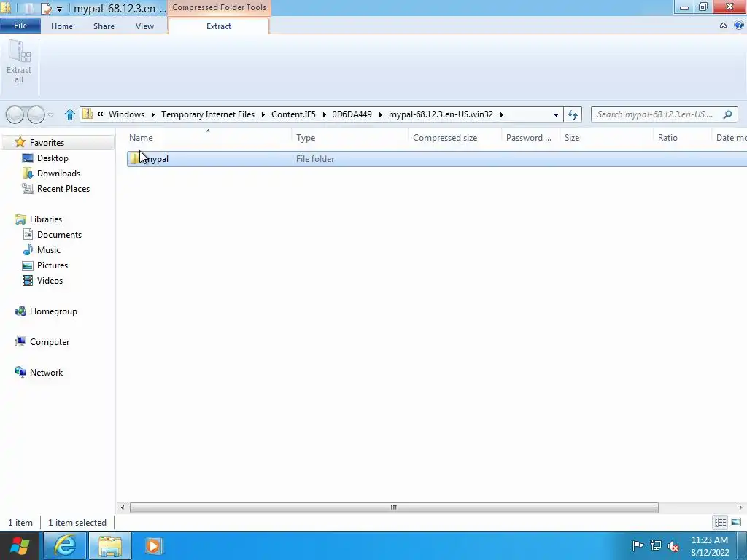Open the Videos library
Screen dimensions: 747x560
click(50, 281)
